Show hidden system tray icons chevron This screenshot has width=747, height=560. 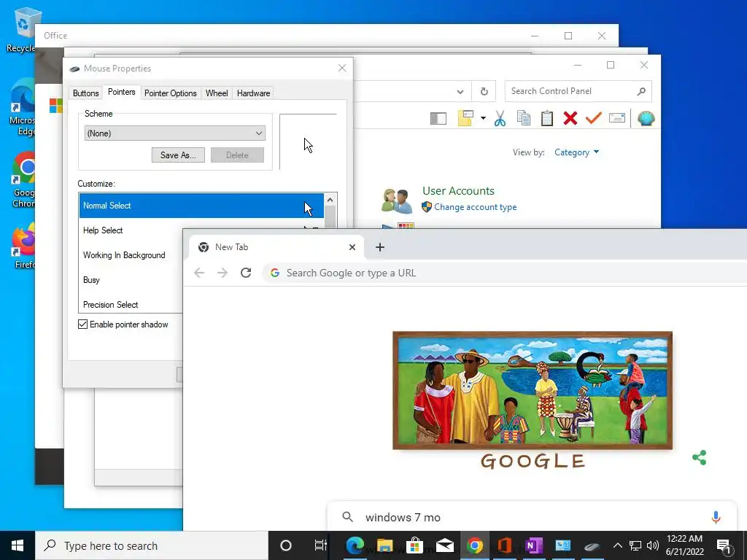617,545
